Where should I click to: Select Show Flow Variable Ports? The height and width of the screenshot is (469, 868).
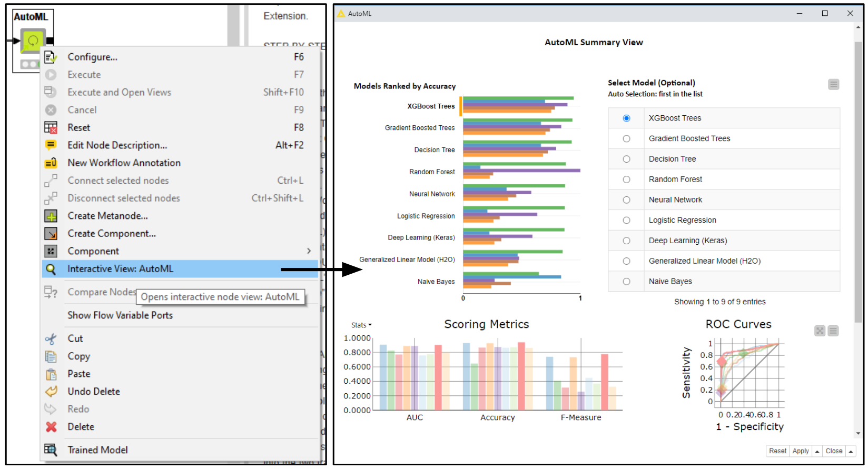coord(180,315)
